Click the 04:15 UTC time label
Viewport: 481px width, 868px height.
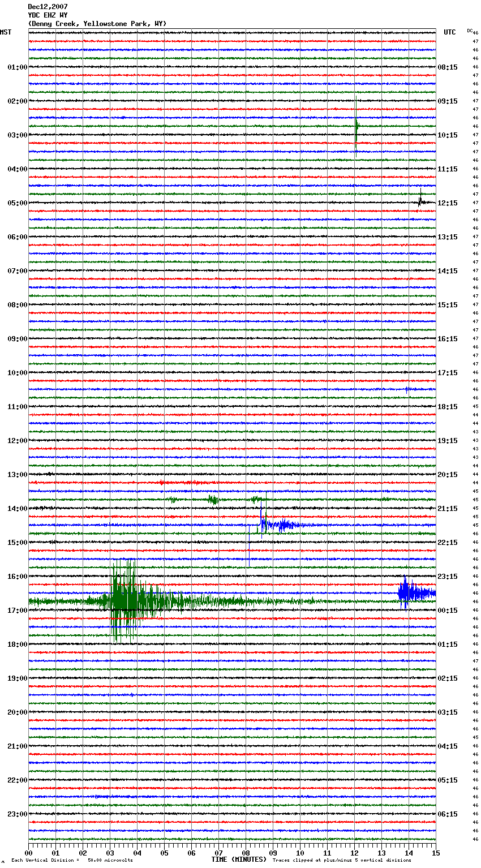(x=448, y=746)
